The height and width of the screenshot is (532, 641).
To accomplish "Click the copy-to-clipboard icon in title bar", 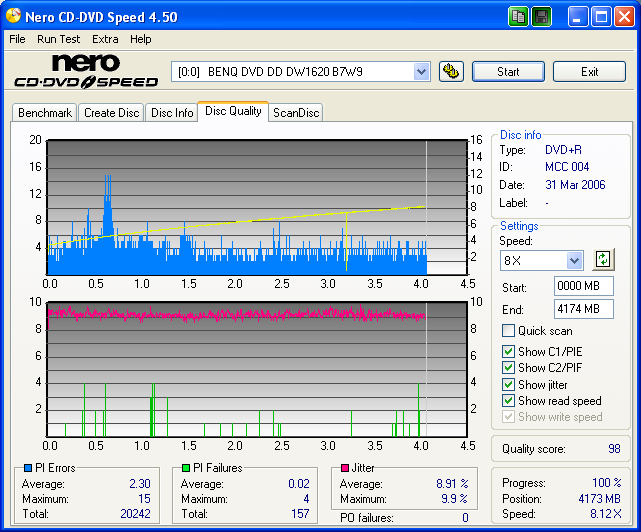I will point(518,17).
